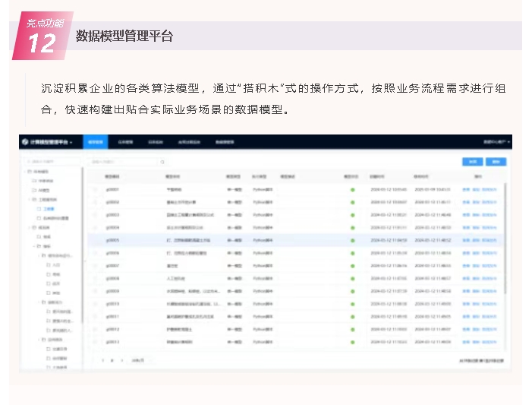Click the platform logo icon in header
532x405 pixels.
coord(25,142)
